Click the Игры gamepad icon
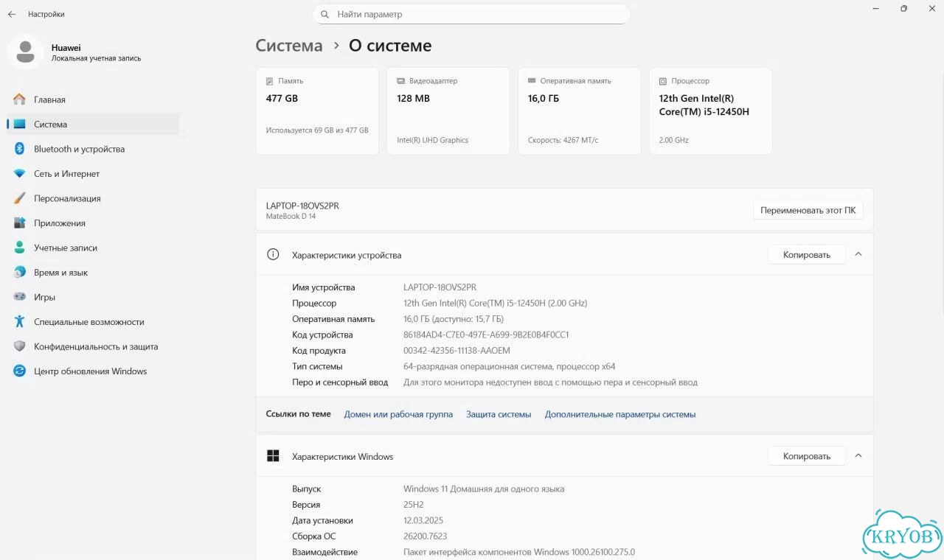The height and width of the screenshot is (560, 944). point(20,297)
